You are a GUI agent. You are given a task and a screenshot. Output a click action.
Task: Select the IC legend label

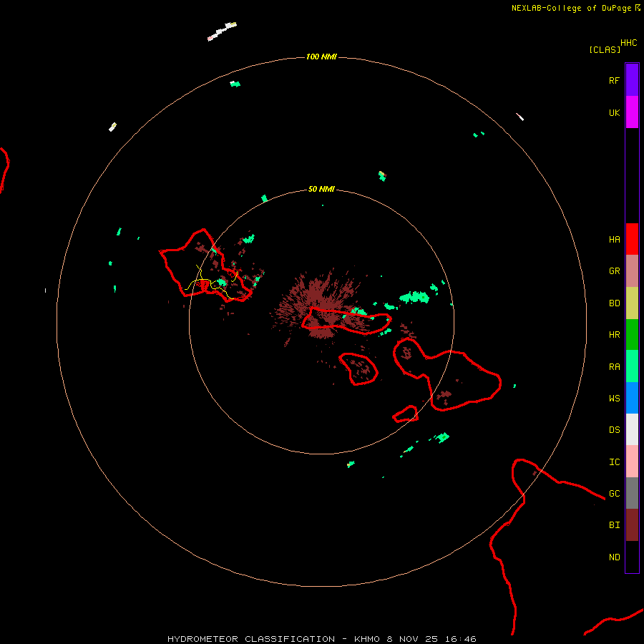tap(614, 462)
